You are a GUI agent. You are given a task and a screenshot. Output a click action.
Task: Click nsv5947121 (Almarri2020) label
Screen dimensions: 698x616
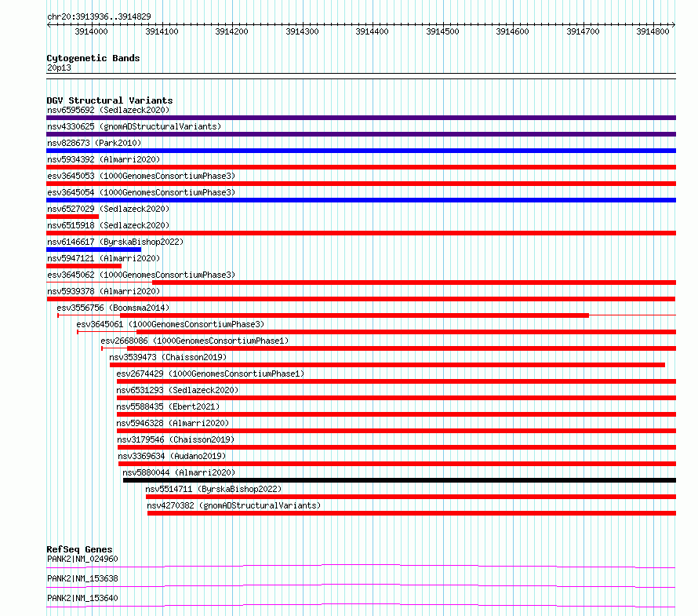tap(104, 258)
